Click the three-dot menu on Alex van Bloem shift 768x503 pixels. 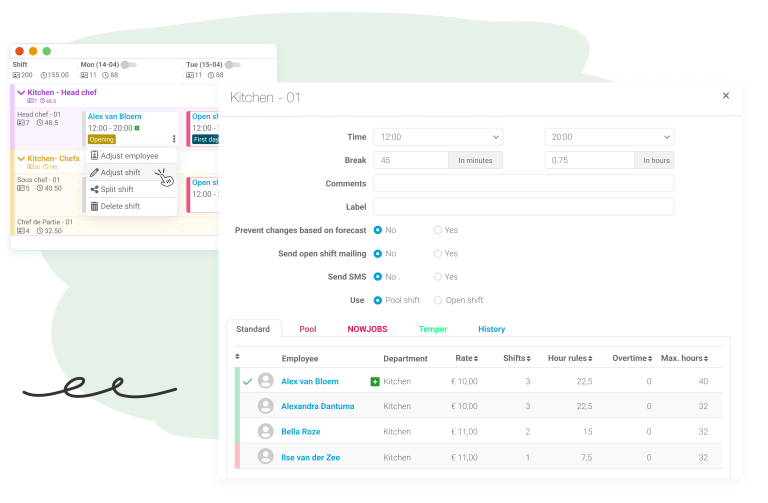pyautogui.click(x=174, y=139)
